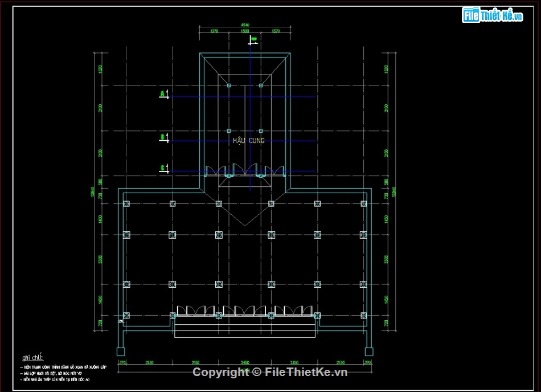
Task: Select the 588 dimension on the right side
Action: (386, 182)
